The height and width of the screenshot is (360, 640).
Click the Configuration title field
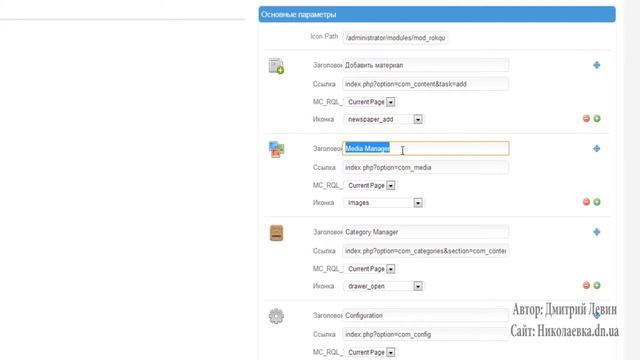tap(426, 316)
